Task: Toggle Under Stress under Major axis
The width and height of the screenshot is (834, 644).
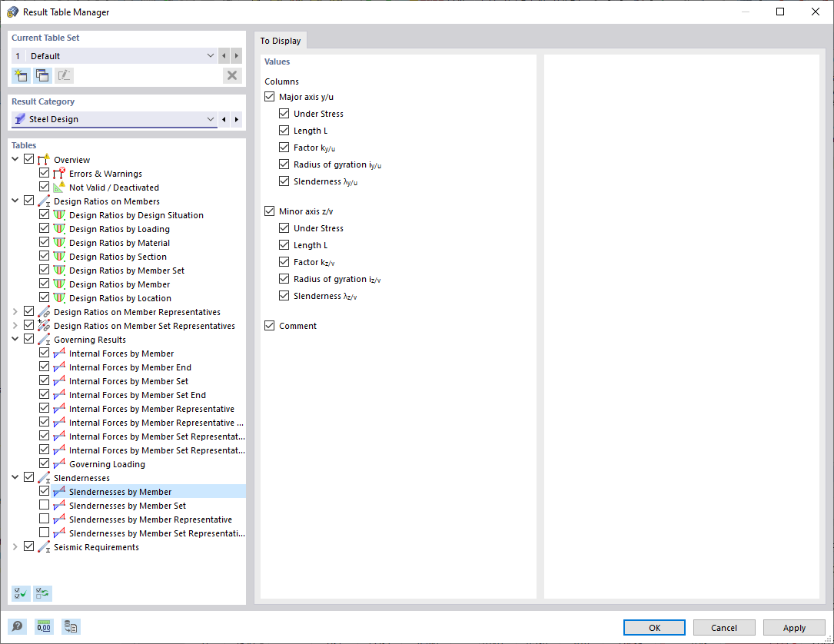Action: pyautogui.click(x=284, y=113)
